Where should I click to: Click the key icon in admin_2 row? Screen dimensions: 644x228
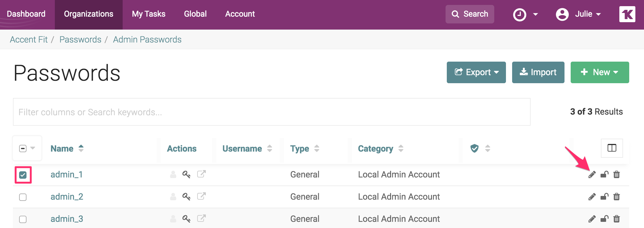pyautogui.click(x=186, y=197)
